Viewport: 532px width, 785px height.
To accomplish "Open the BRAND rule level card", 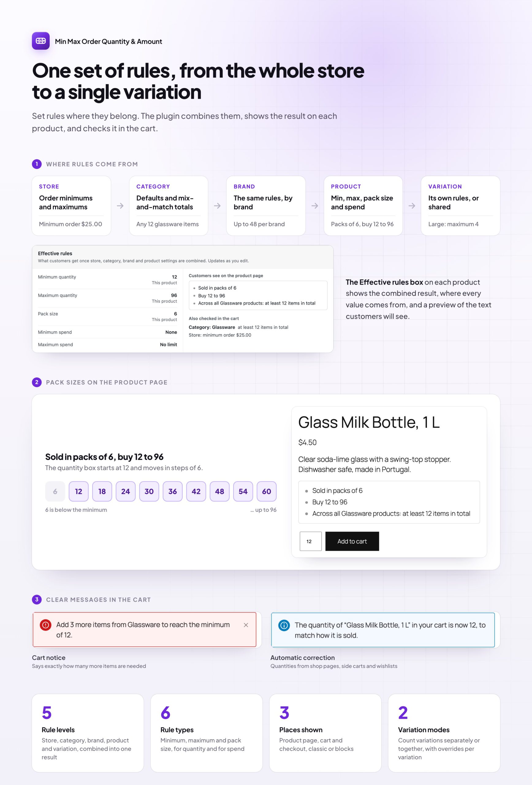I will click(x=266, y=205).
